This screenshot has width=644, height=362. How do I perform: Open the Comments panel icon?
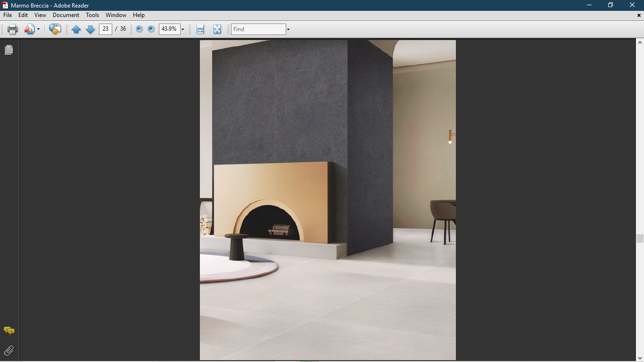click(x=9, y=331)
